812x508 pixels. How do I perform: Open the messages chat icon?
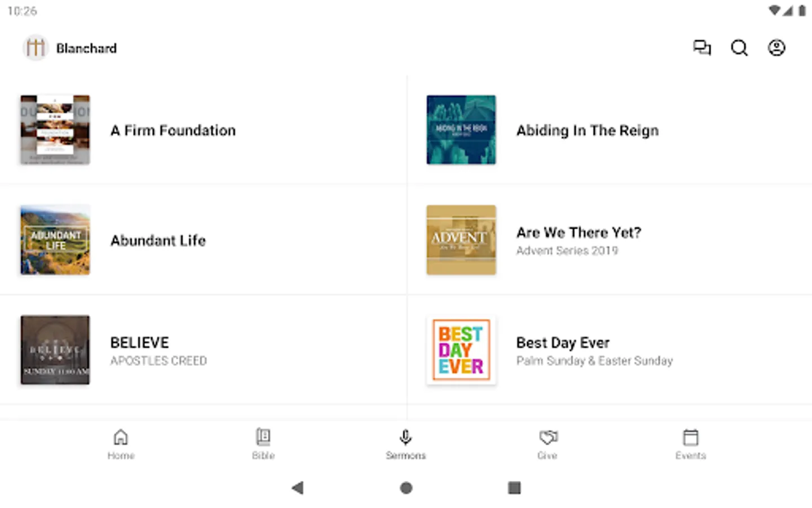click(702, 48)
